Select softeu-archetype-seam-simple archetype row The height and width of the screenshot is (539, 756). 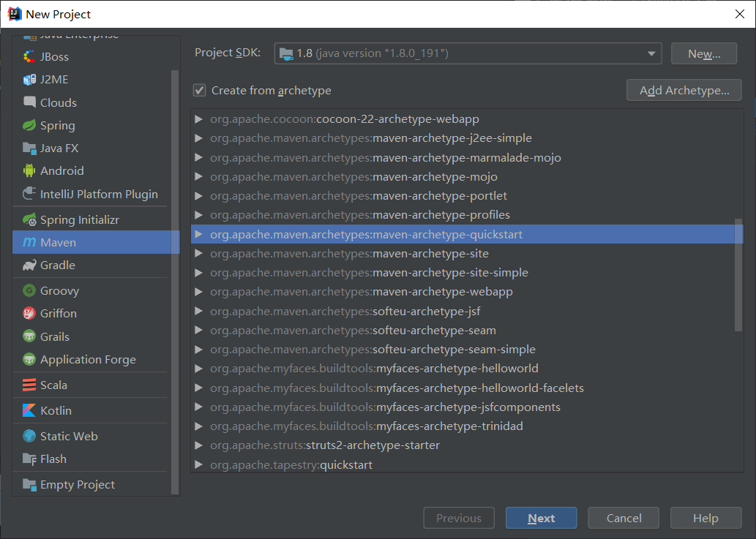[x=467, y=350]
